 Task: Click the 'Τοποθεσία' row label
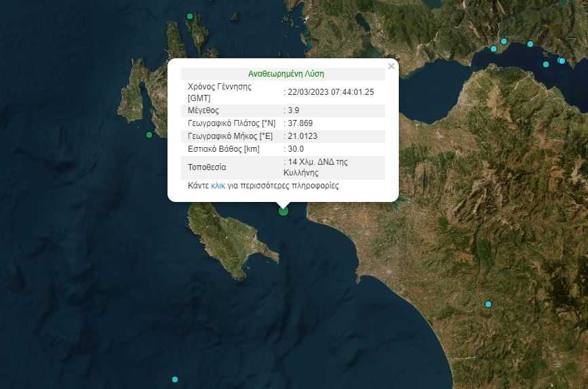[207, 167]
